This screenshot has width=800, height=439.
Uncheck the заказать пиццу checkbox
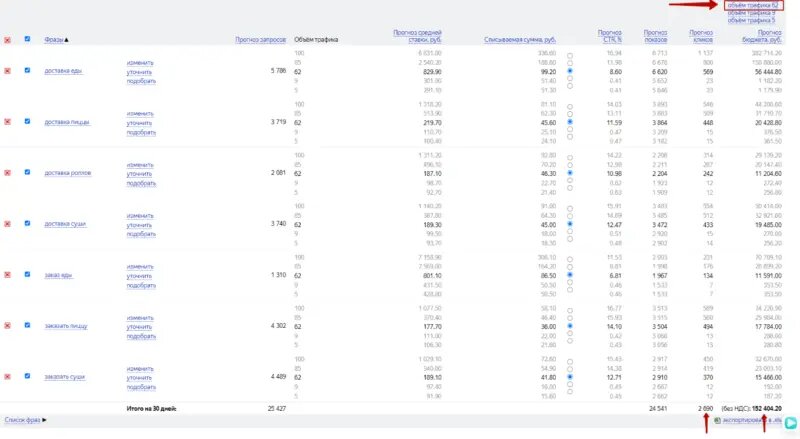coord(27,325)
